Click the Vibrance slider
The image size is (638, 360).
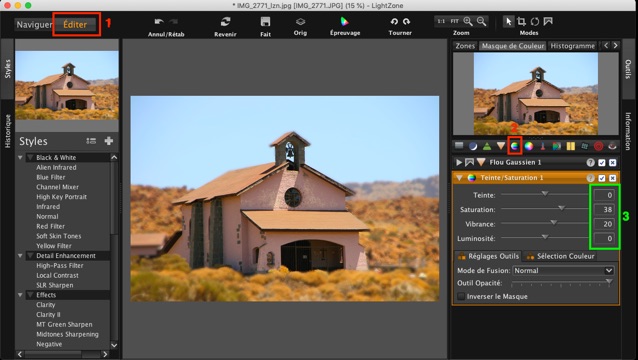click(544, 223)
